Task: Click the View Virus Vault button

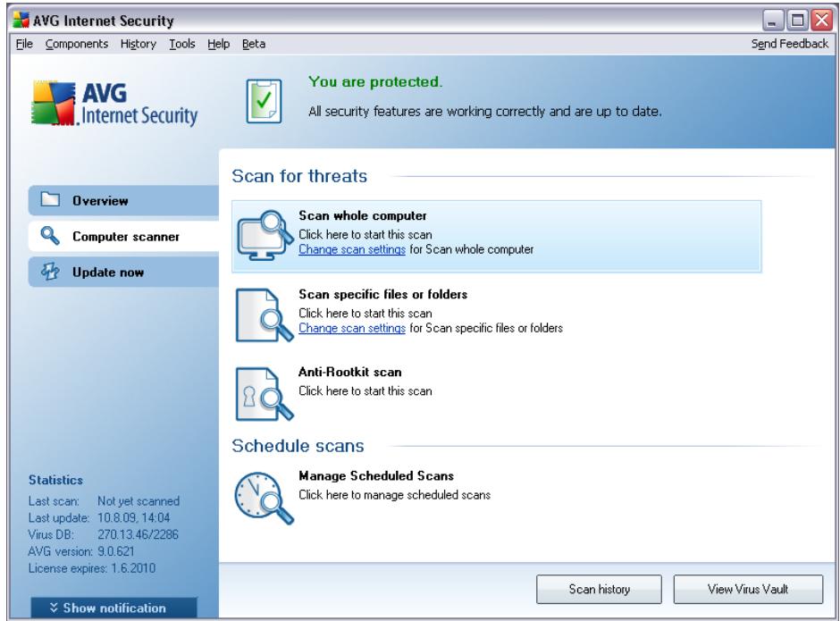Action: tap(748, 590)
